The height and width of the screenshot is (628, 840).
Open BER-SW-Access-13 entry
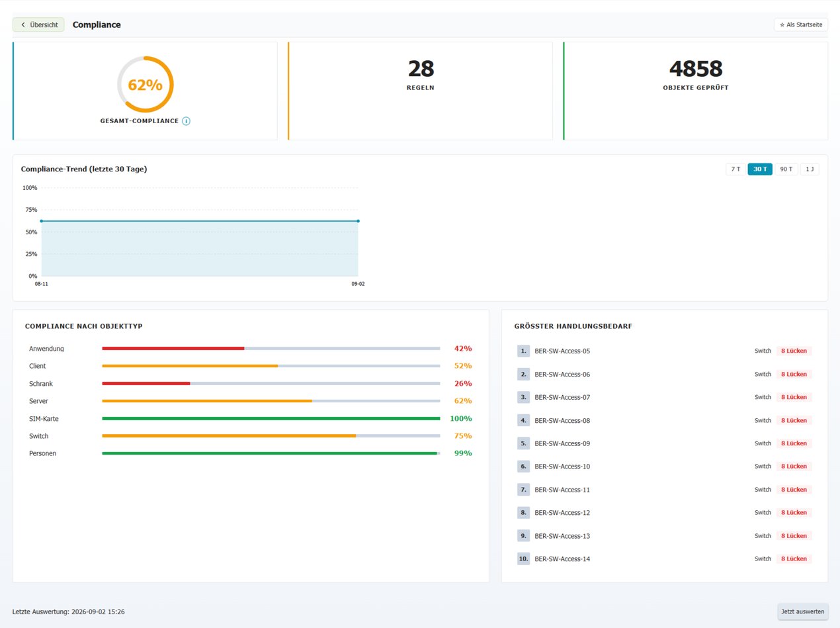pos(664,535)
